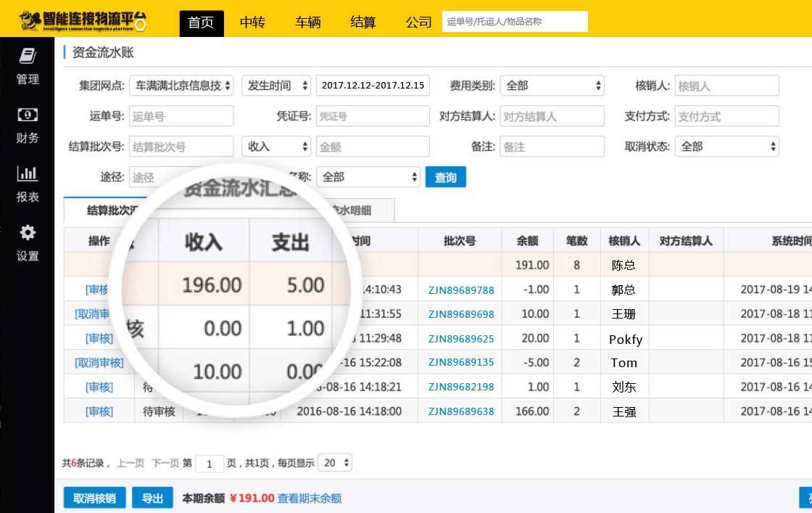This screenshot has height=513, width=812.
Task: Open the 设置 gear icon
Action: tap(28, 234)
